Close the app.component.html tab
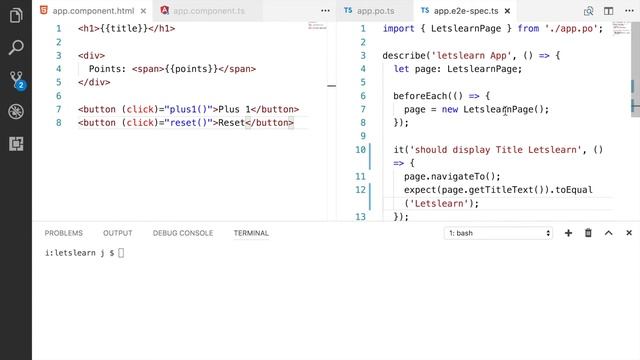Viewport: 640px width, 360px height. point(143,11)
